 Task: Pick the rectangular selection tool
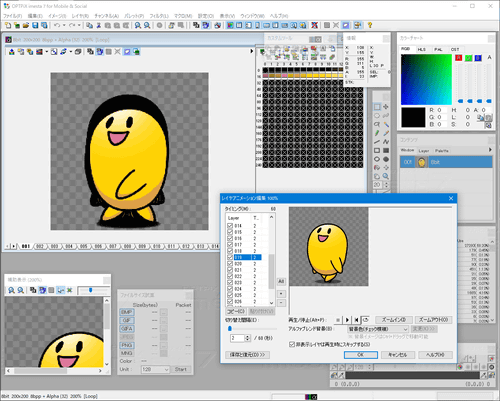tap(377, 107)
